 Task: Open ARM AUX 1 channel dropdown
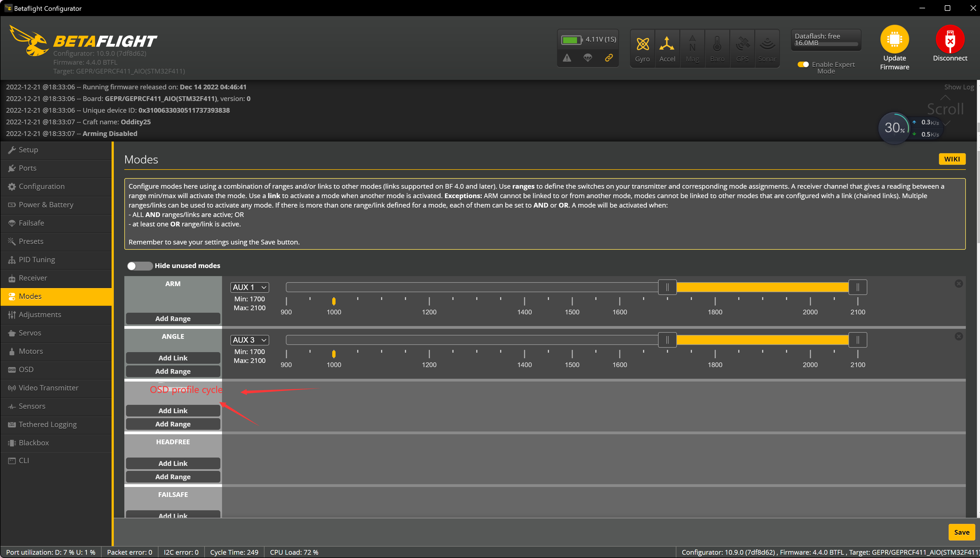tap(250, 287)
